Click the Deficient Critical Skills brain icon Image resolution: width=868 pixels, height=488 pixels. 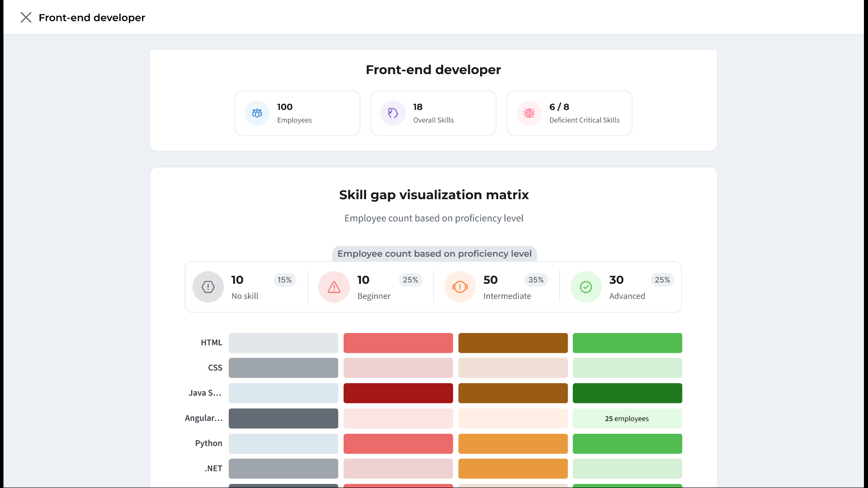coord(529,113)
